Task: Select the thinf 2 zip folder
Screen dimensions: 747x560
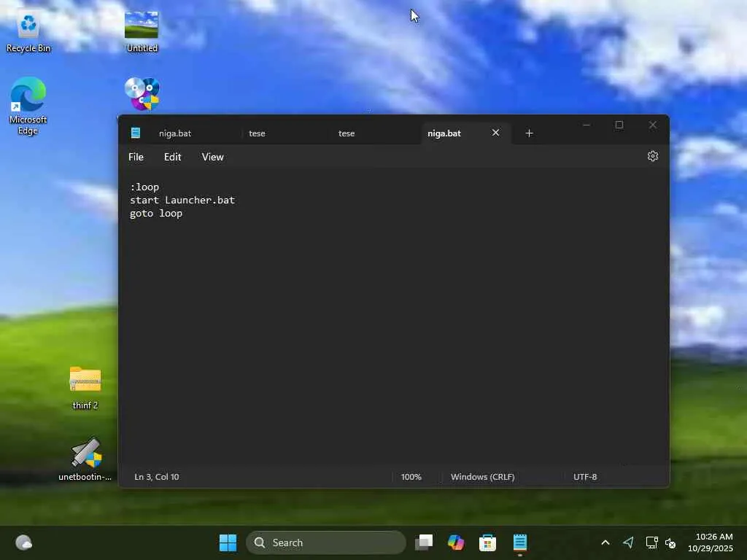Action: click(x=85, y=387)
